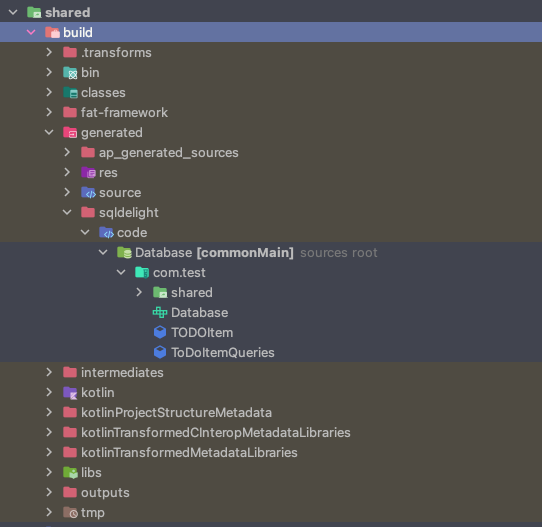Click the res resources folder icon
Viewport: 542px width, 527px height.
[88, 172]
